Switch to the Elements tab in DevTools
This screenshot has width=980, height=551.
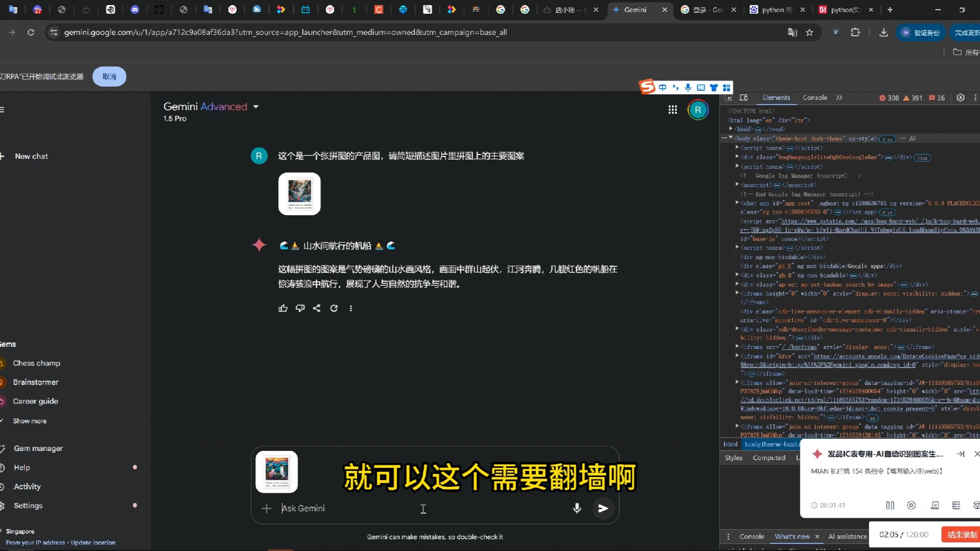776,97
